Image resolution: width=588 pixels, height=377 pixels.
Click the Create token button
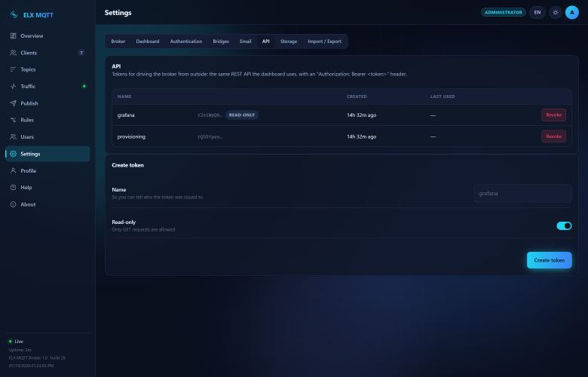pos(550,260)
